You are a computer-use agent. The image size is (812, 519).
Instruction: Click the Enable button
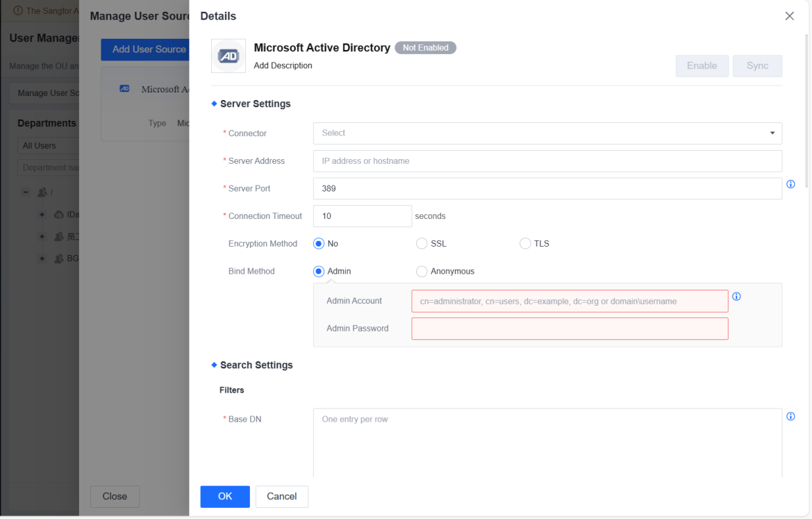click(702, 66)
